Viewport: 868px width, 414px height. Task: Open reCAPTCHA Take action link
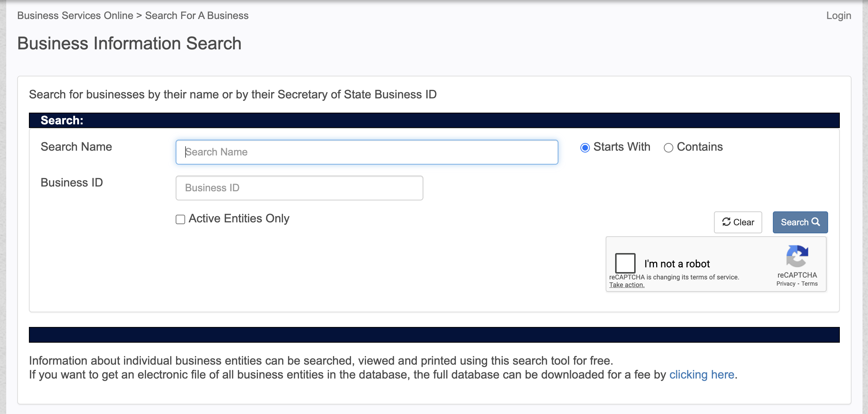pos(626,285)
